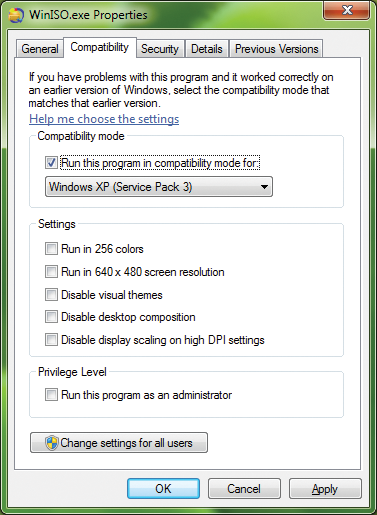377x515 pixels.
Task: Click the OK button
Action: click(x=163, y=489)
